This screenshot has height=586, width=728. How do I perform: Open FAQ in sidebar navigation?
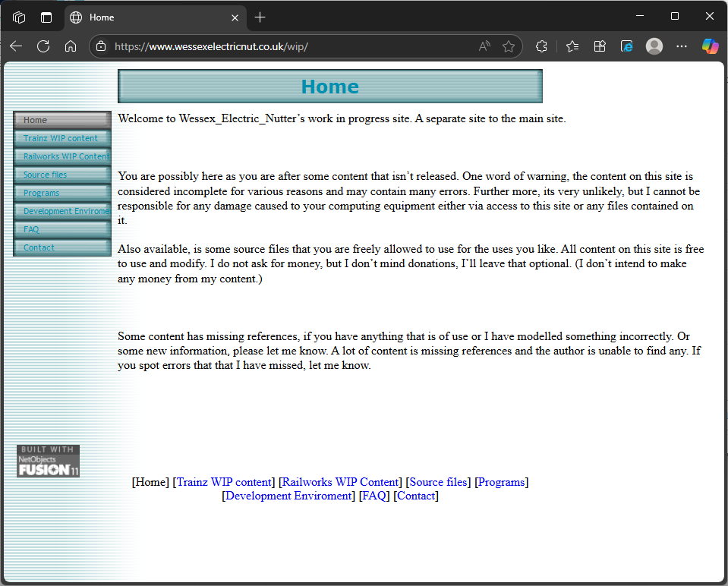click(62, 229)
